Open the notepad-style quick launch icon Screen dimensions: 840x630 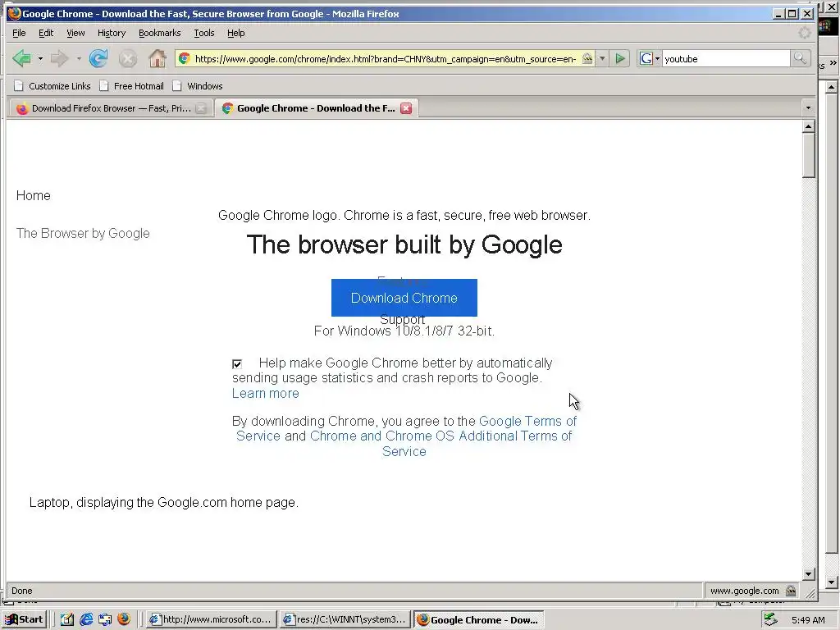coord(66,619)
